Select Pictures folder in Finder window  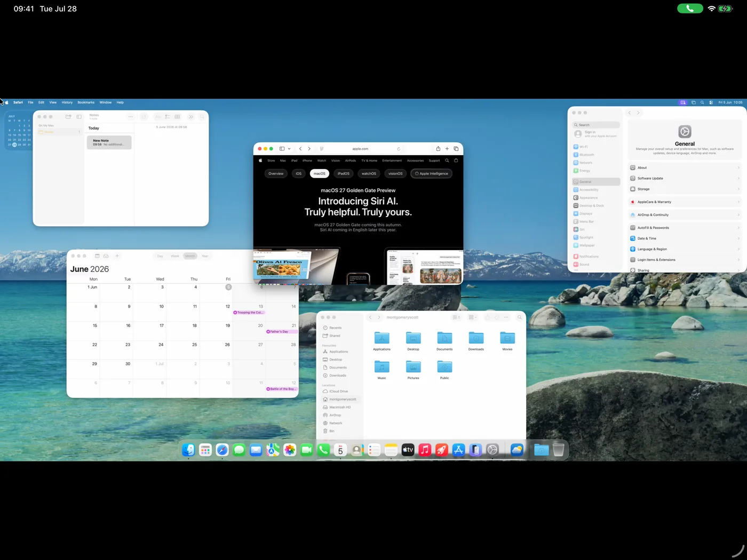(413, 370)
